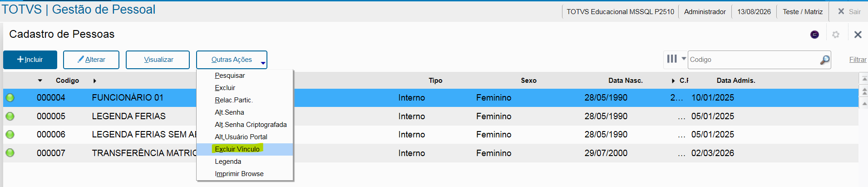Expand the Outras Ações dropdown arrow

(x=263, y=63)
